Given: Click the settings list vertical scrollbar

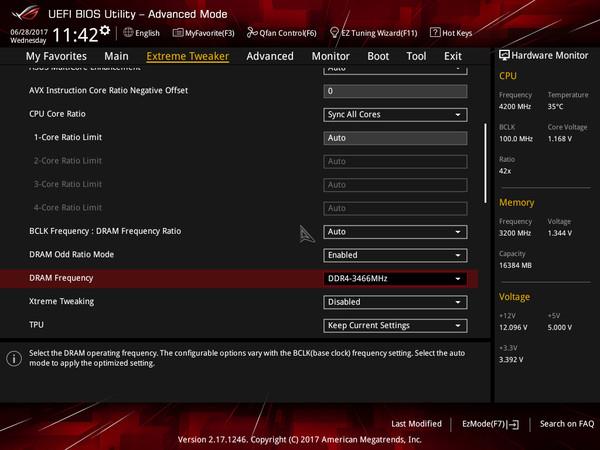Looking at the screenshot, I should click(486, 163).
